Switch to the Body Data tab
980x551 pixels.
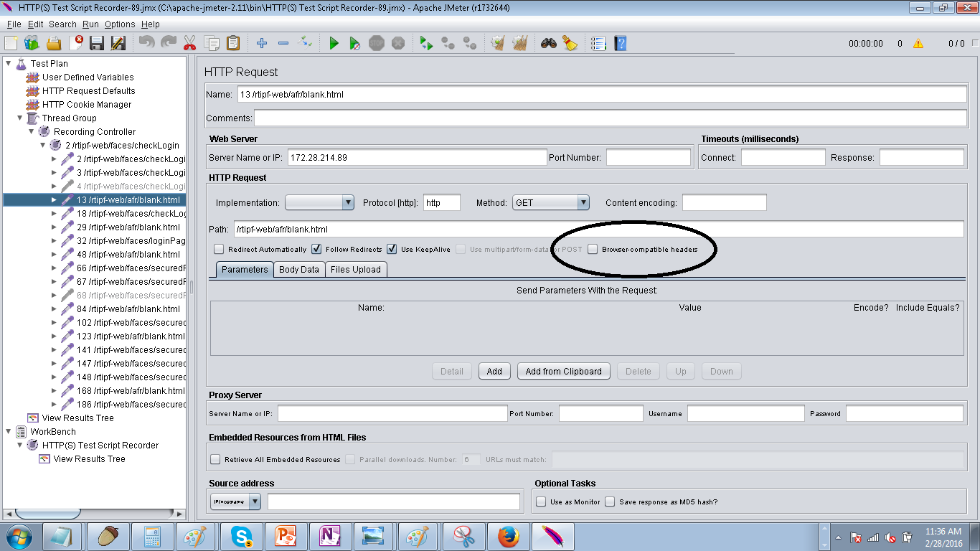[298, 269]
